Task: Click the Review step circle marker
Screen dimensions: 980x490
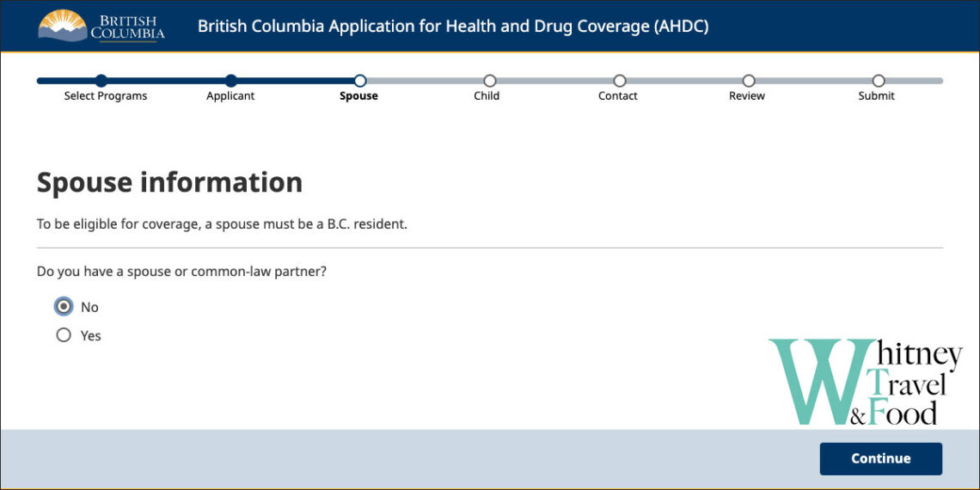Action: (x=749, y=81)
